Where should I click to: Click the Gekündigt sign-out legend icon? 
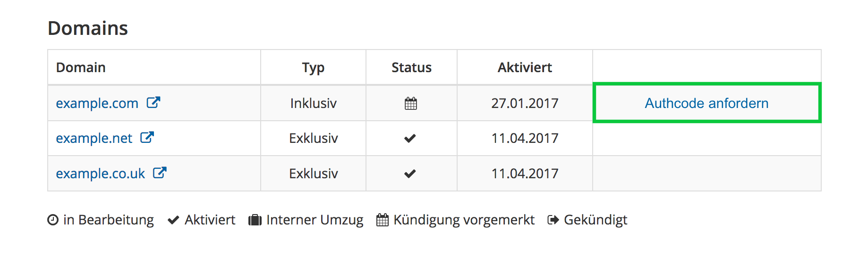(553, 220)
